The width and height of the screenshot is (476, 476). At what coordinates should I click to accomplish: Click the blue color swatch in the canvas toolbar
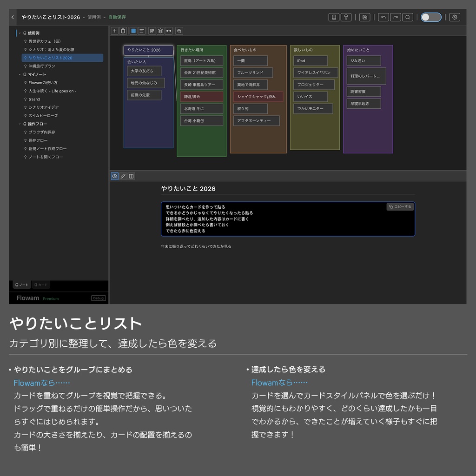[x=133, y=31]
